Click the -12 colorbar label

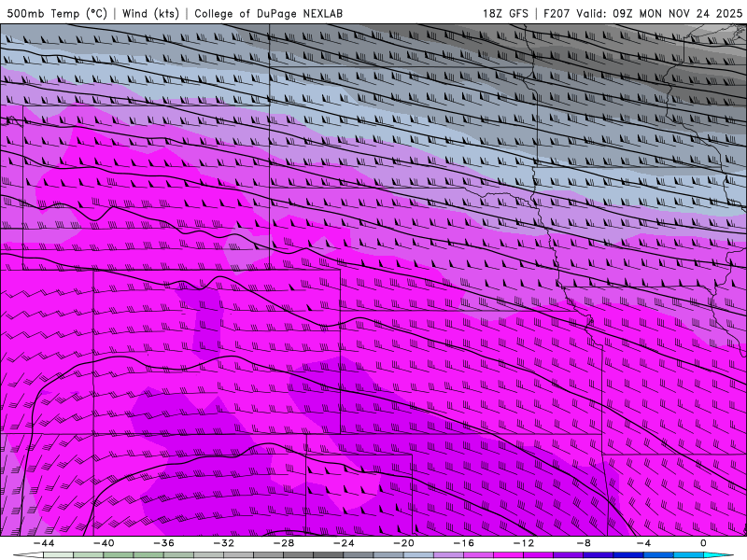coord(524,543)
